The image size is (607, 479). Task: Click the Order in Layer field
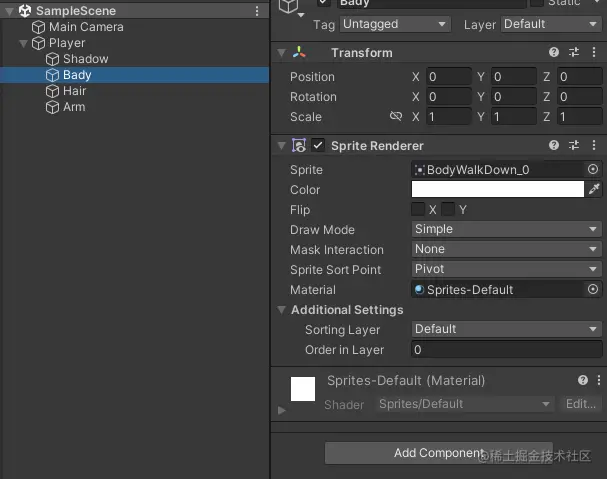(x=506, y=350)
